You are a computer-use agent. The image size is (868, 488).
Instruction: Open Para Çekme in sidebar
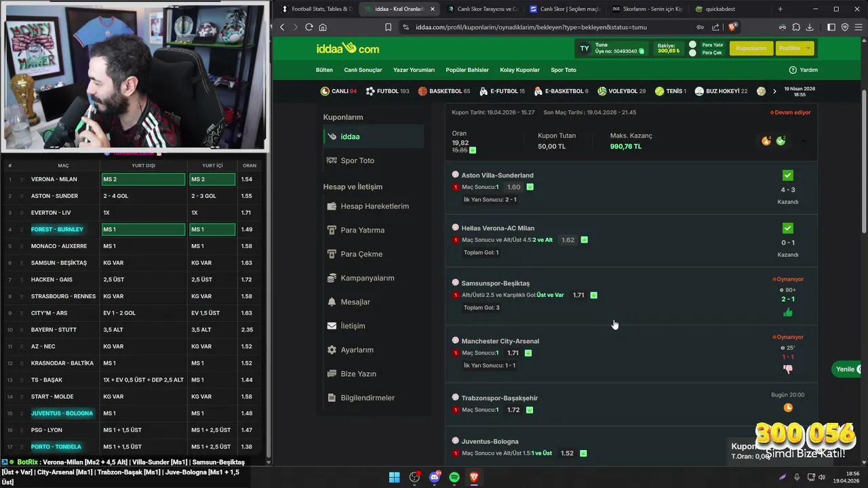[361, 254]
